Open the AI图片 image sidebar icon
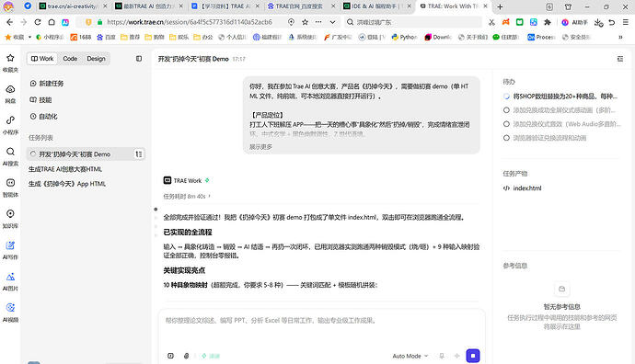Viewport: 635px width, 364px height. click(10, 280)
